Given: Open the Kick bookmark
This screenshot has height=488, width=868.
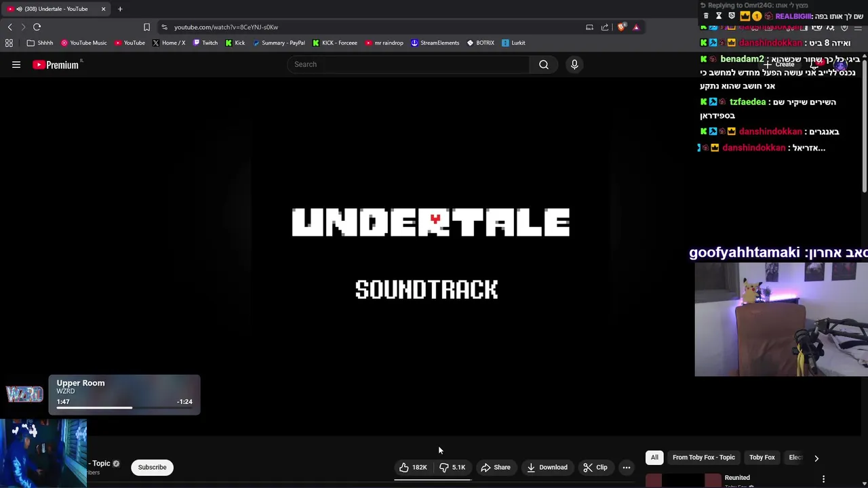Looking at the screenshot, I should (x=235, y=43).
